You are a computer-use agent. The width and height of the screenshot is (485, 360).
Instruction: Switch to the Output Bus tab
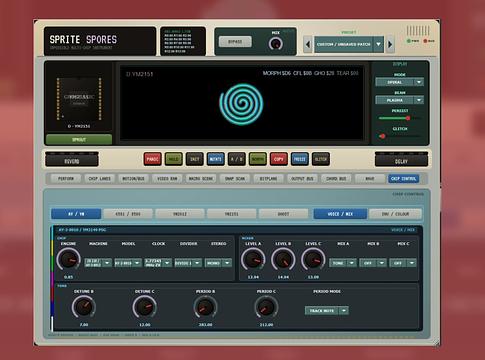click(302, 179)
